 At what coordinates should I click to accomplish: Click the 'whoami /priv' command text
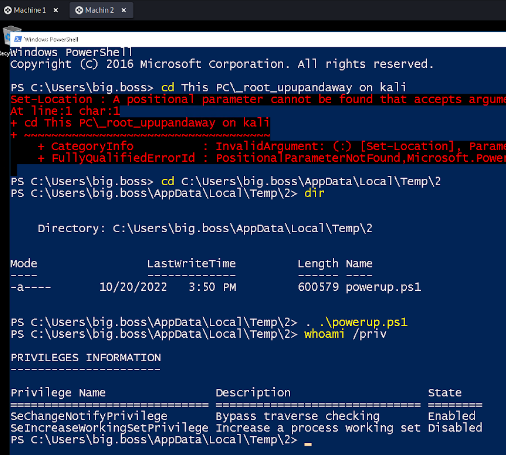tap(345, 334)
